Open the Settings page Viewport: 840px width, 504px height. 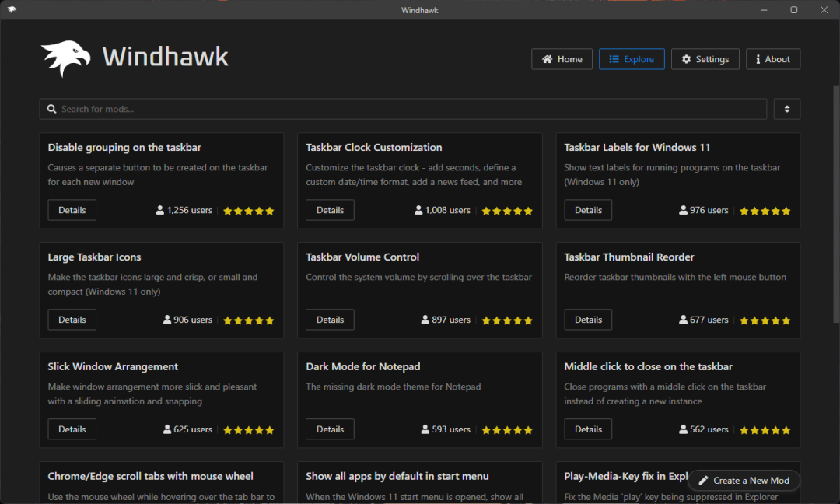705,59
